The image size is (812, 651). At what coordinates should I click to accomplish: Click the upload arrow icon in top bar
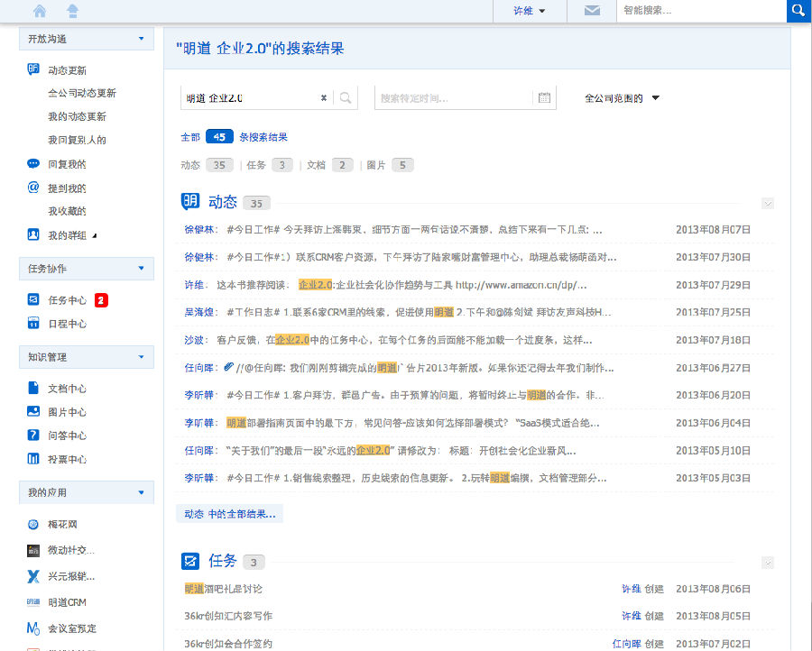[x=72, y=11]
